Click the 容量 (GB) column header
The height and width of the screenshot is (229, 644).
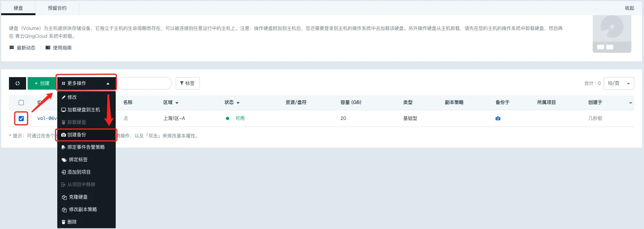point(351,102)
